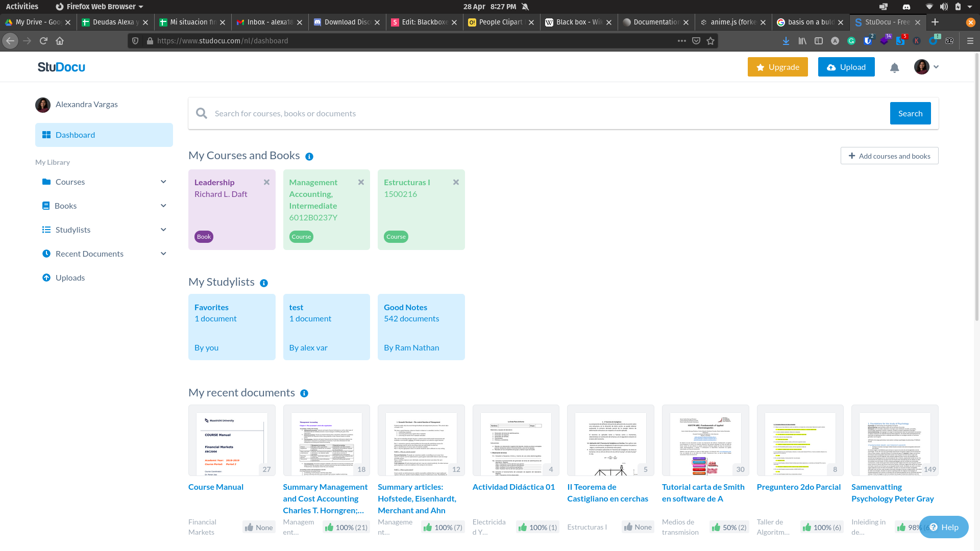The image size is (980, 551).
Task: Click info icon next to My Courses and Books
Action: [309, 157]
